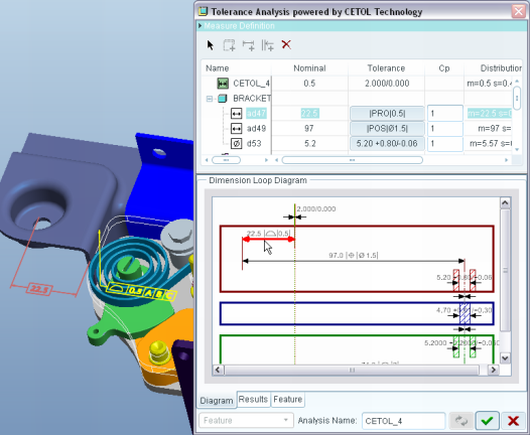
Task: Click the |PRO|0.5| tolerance button
Action: (387, 114)
